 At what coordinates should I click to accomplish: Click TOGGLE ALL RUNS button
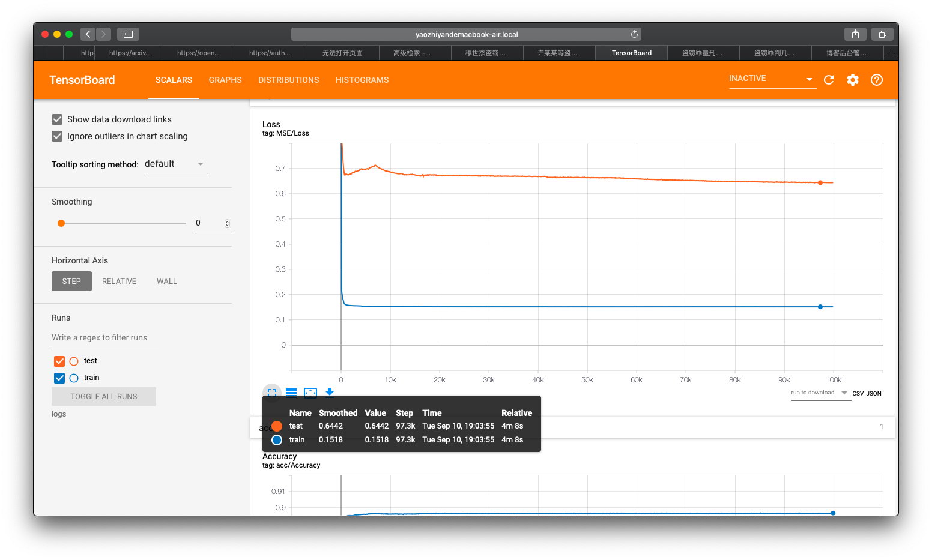pyautogui.click(x=104, y=397)
